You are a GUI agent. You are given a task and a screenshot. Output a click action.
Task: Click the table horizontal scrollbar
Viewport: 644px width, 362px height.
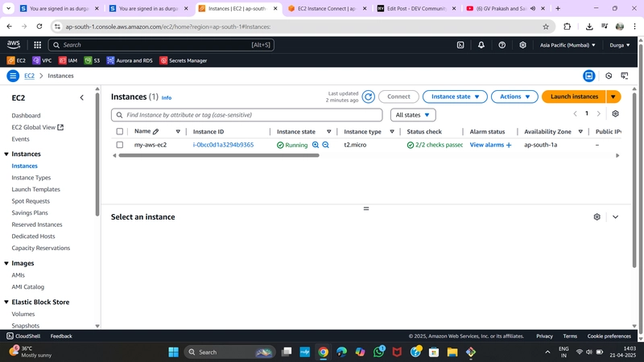point(218,155)
